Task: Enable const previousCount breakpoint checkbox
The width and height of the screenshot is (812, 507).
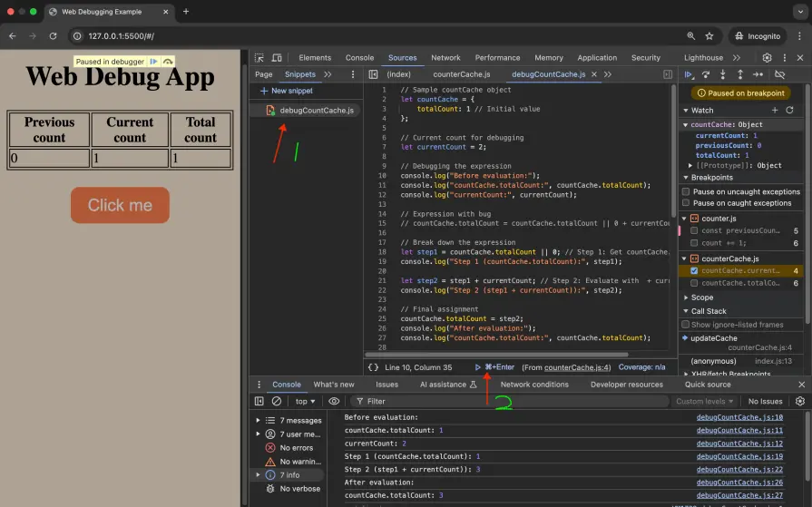Action: [694, 230]
